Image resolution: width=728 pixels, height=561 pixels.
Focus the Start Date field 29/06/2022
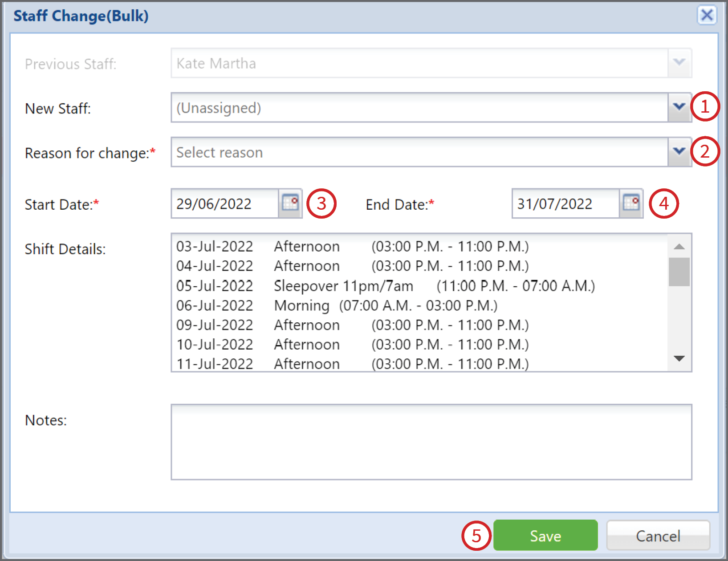click(x=225, y=203)
